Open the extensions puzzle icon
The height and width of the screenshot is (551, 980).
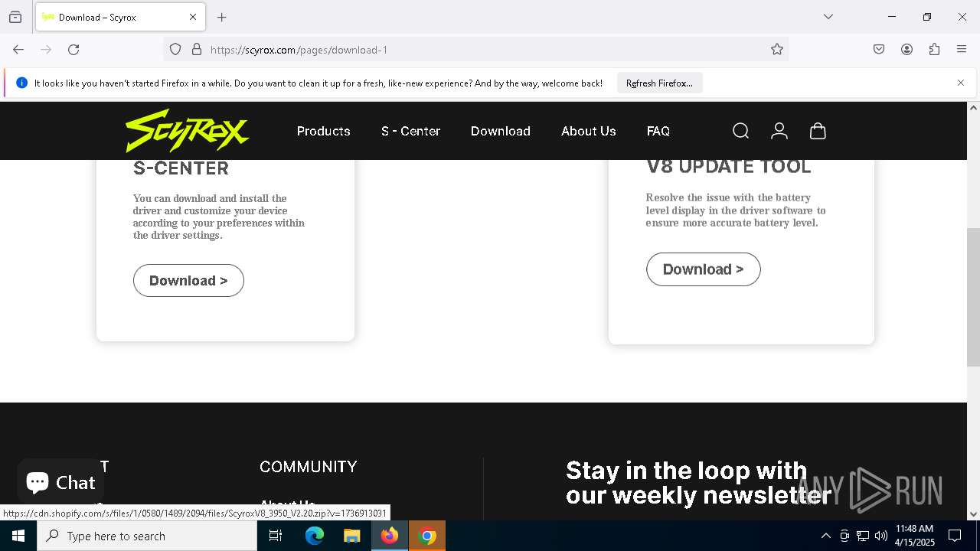click(x=934, y=50)
